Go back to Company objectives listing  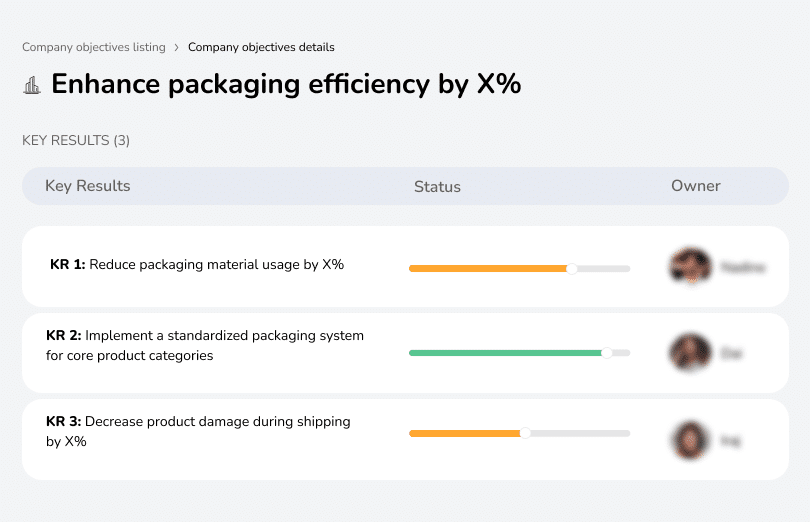pyautogui.click(x=93, y=47)
